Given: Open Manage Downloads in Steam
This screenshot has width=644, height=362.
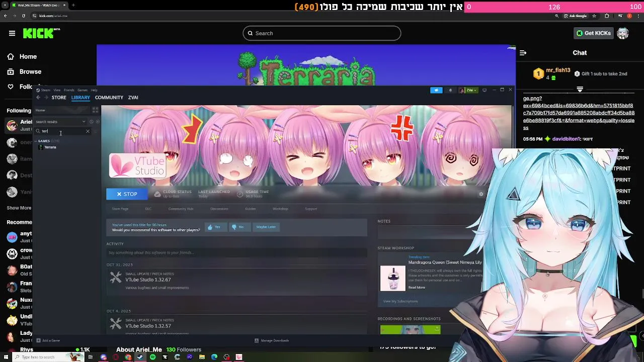Looking at the screenshot, I should 272,340.
